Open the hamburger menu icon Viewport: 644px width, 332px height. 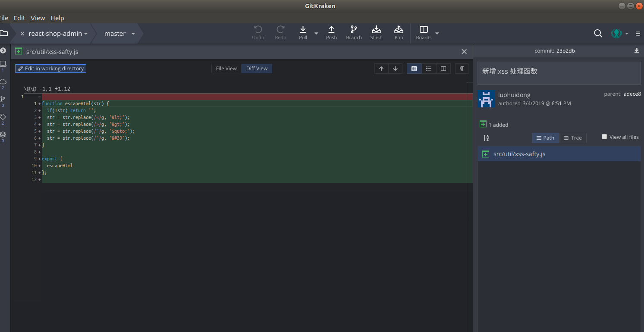coord(638,34)
